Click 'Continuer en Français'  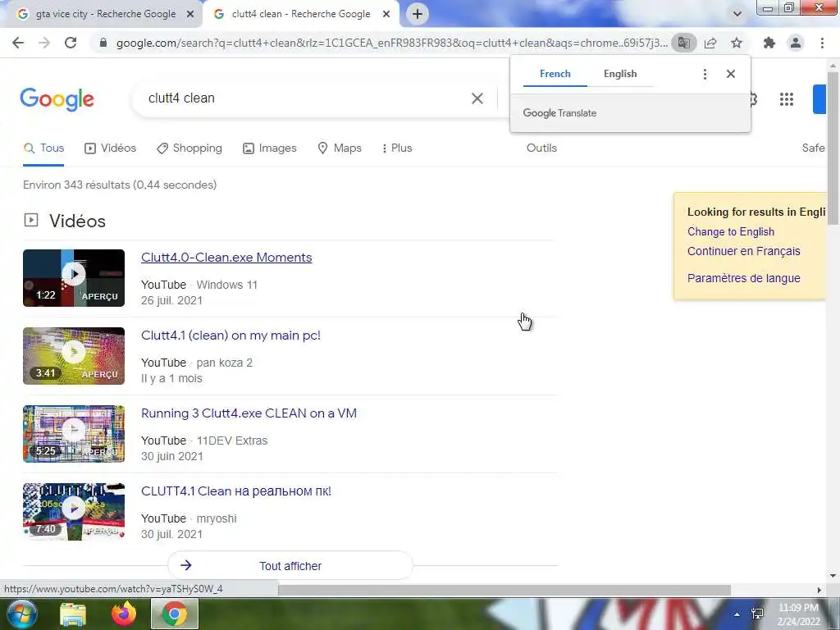[x=743, y=251]
